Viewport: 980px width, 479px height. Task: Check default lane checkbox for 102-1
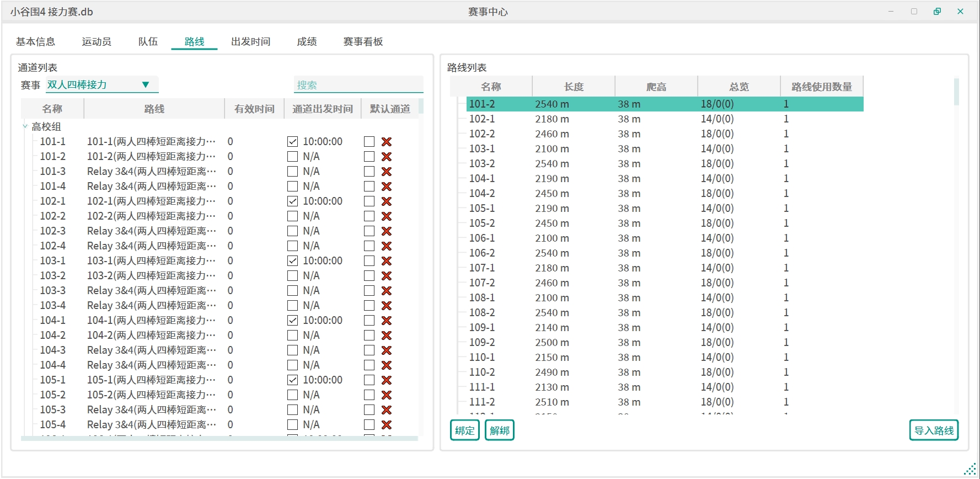coord(369,201)
